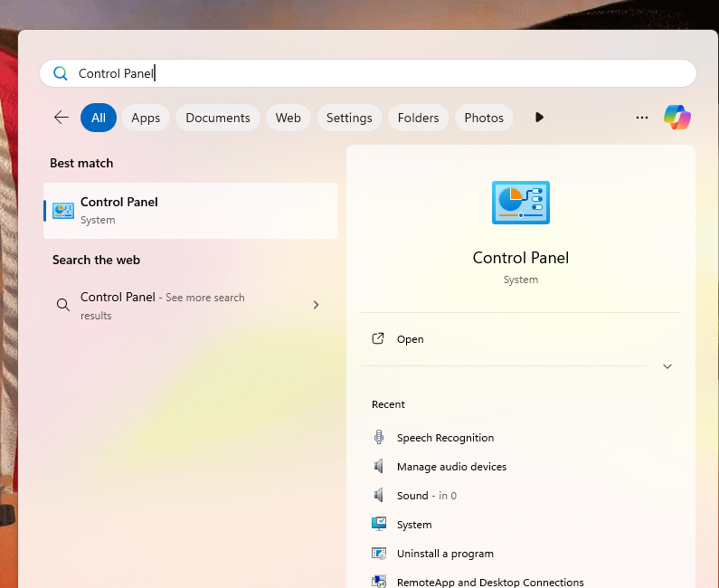Expand Control Panel web search result arrow
The width and height of the screenshot is (719, 588).
click(x=316, y=306)
